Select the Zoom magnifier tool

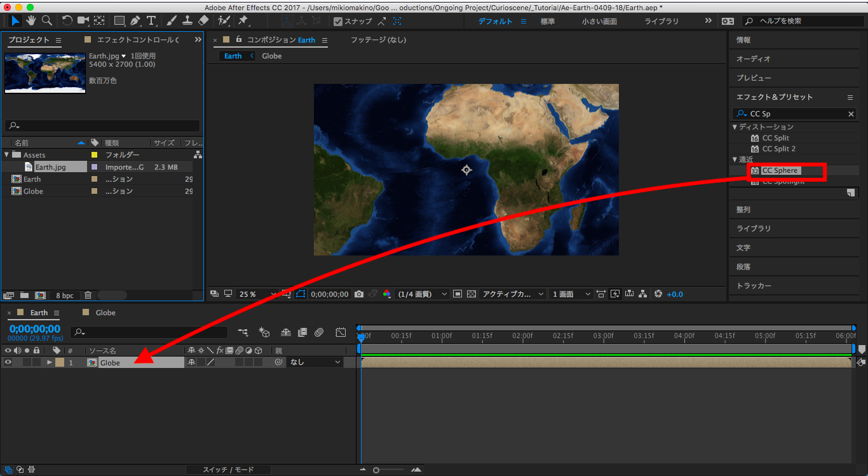coord(47,21)
